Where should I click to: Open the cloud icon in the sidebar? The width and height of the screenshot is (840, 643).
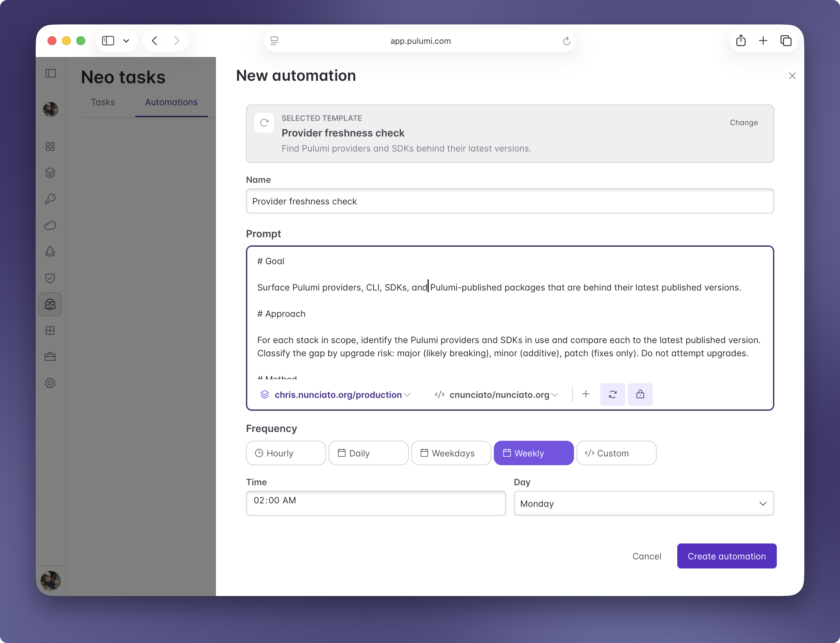50,225
